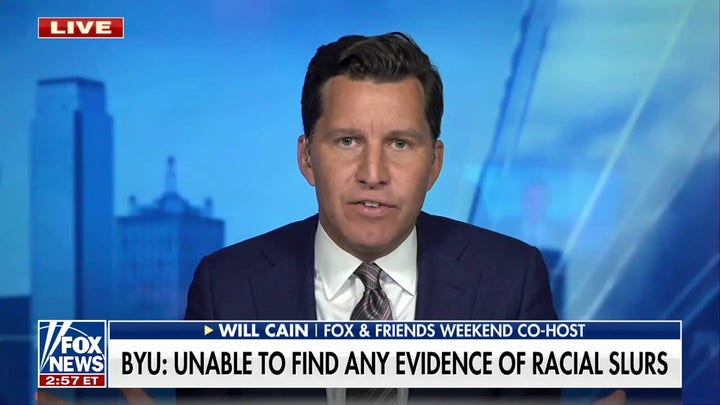The width and height of the screenshot is (720, 405).
Task: Click the headline about BYU racial slurs
Action: coord(394,364)
